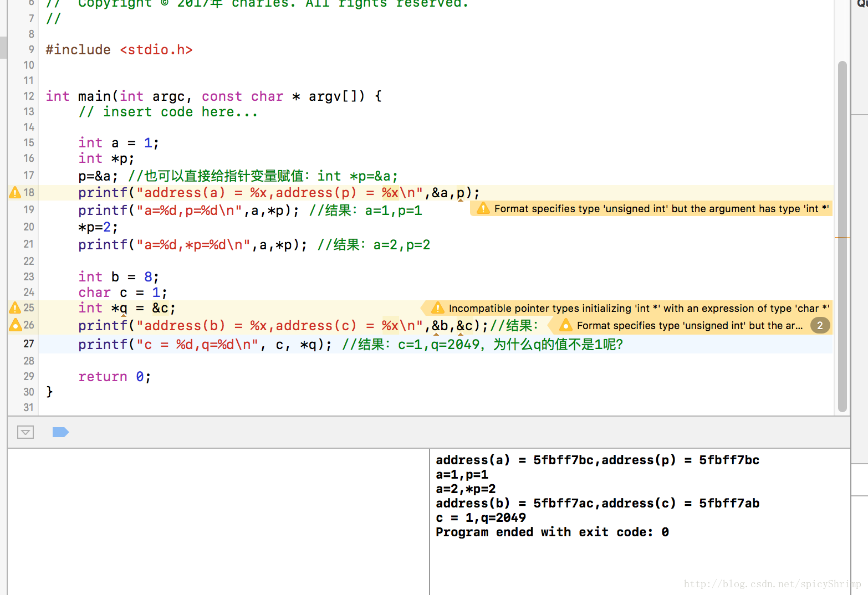The width and height of the screenshot is (868, 595).
Task: Hide the debug area with the toggle icon
Action: point(25,432)
